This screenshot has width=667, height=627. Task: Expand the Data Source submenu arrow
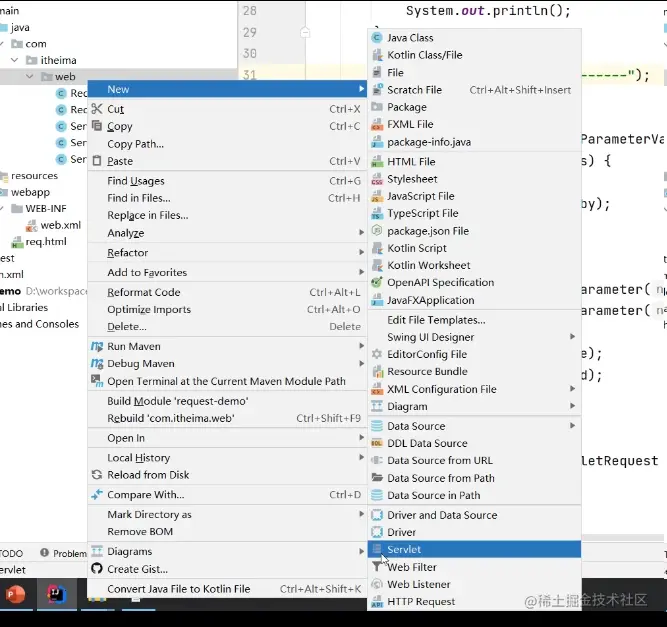(x=573, y=425)
